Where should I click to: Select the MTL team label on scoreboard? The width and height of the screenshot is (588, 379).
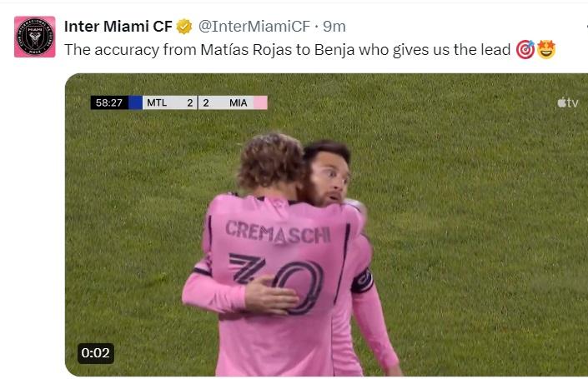pos(156,102)
